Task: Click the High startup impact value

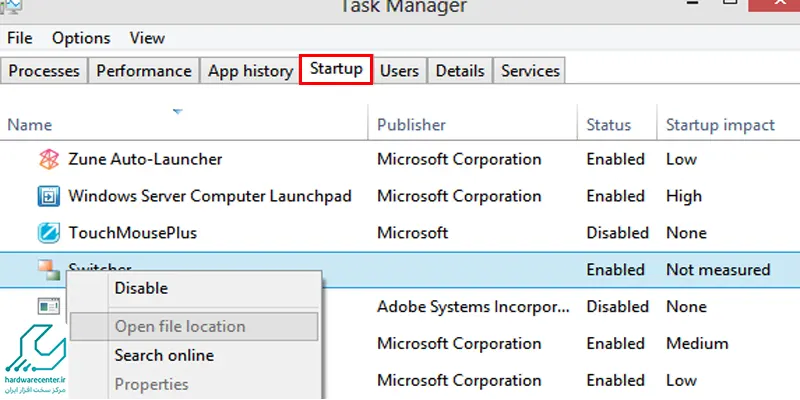Action: tap(684, 196)
